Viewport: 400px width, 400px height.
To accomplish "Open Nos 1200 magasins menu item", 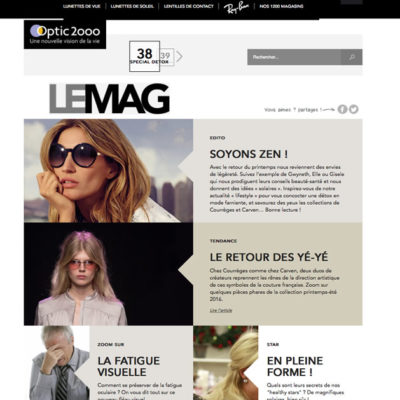I will click(x=282, y=6).
